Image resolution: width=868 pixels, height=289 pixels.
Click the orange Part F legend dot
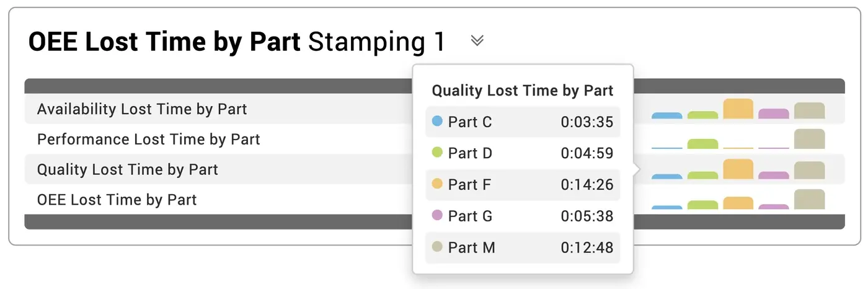[x=437, y=184]
